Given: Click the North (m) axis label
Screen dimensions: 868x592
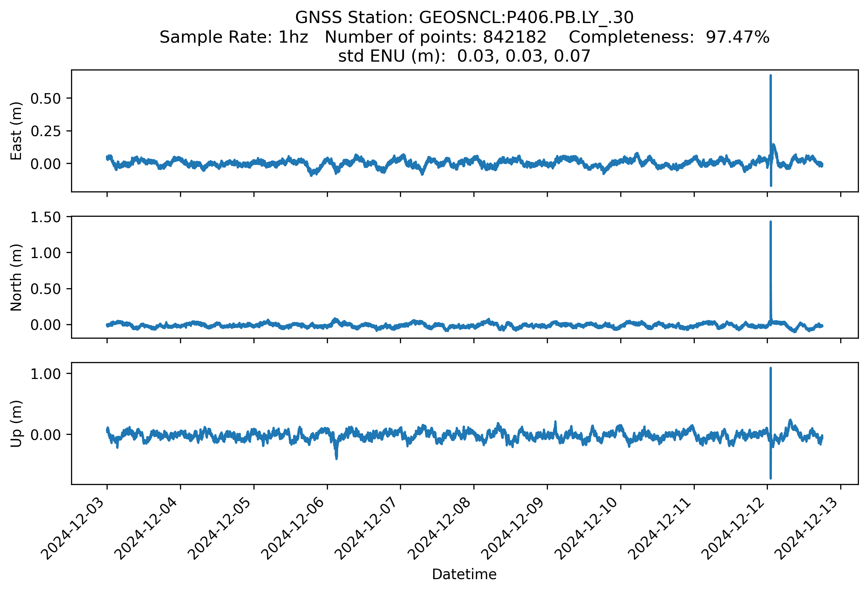Looking at the screenshot, I should (x=16, y=277).
